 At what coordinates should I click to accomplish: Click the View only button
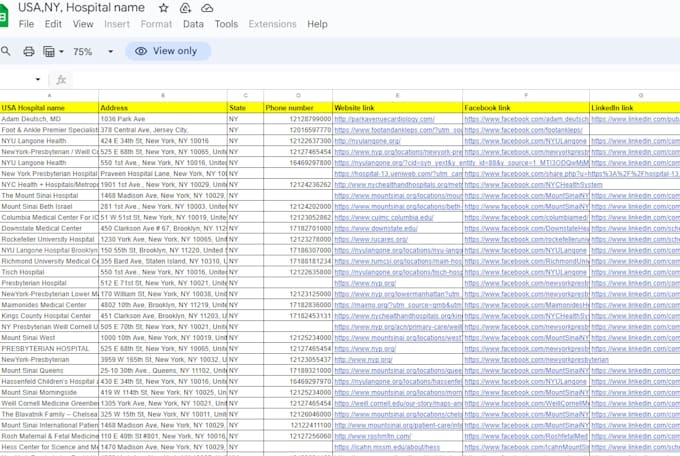(168, 51)
